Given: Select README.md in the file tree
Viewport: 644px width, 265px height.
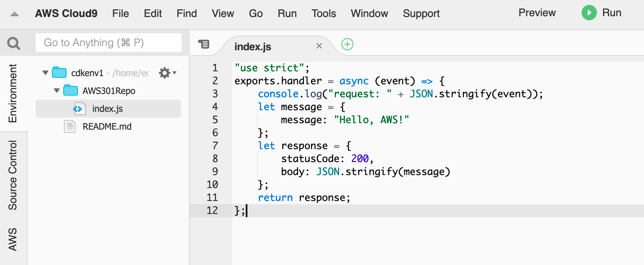Looking at the screenshot, I should pyautogui.click(x=107, y=126).
